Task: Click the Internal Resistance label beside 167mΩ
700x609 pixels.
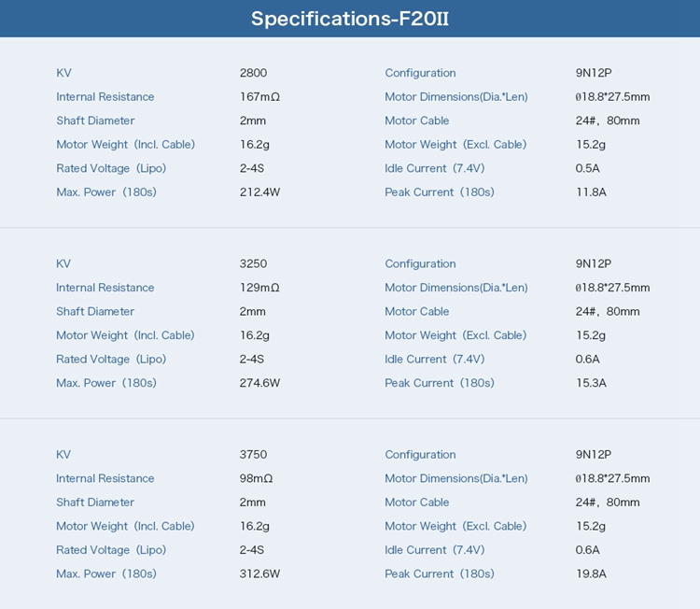Action: tap(105, 97)
